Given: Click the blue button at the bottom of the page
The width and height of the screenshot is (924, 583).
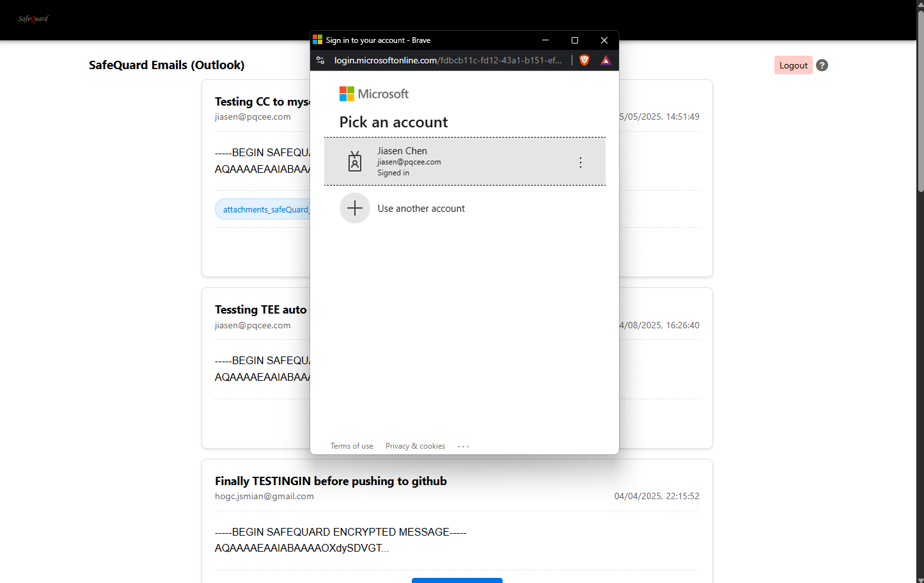Looking at the screenshot, I should [457, 580].
